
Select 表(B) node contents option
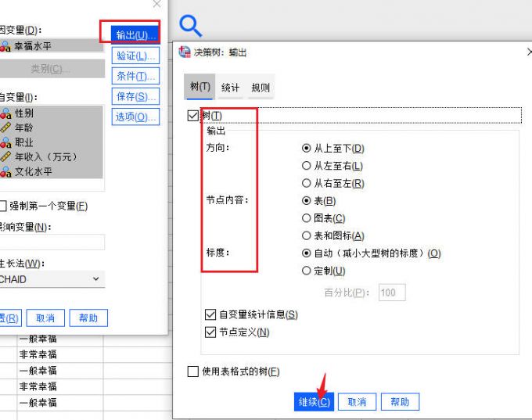[x=306, y=200]
